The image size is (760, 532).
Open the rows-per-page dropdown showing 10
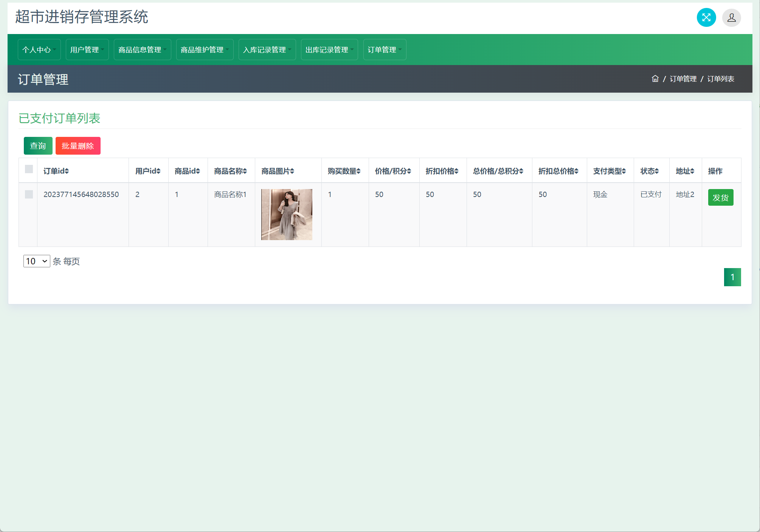(x=37, y=261)
